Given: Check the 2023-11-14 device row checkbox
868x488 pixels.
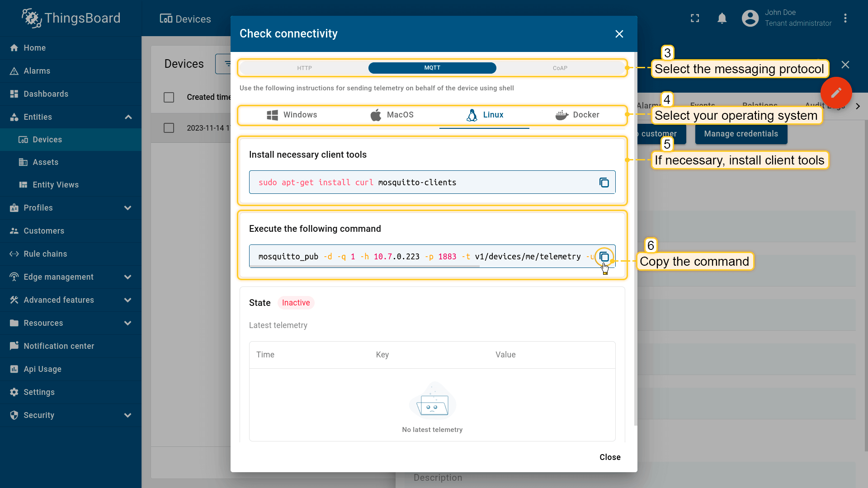Looking at the screenshot, I should pos(169,128).
